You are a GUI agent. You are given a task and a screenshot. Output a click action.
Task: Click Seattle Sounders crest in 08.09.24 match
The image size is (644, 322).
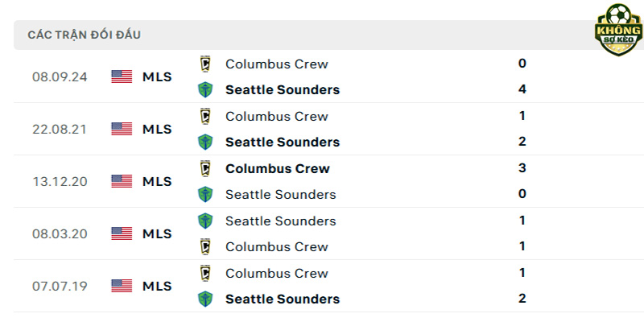(x=205, y=89)
